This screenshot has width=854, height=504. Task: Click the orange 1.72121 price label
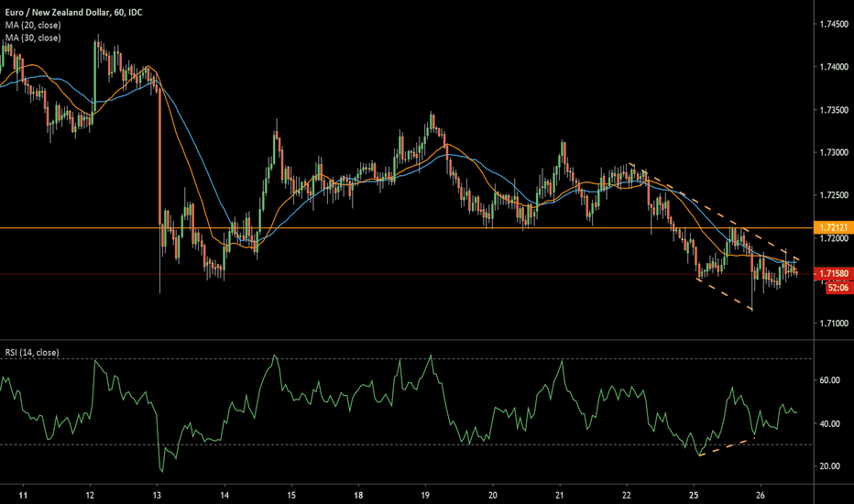[833, 226]
